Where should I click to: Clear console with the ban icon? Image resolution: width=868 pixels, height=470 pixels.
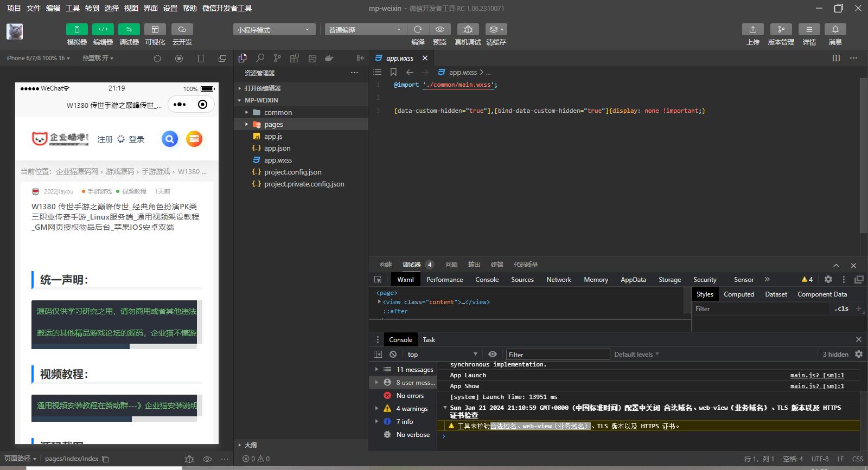click(x=393, y=354)
